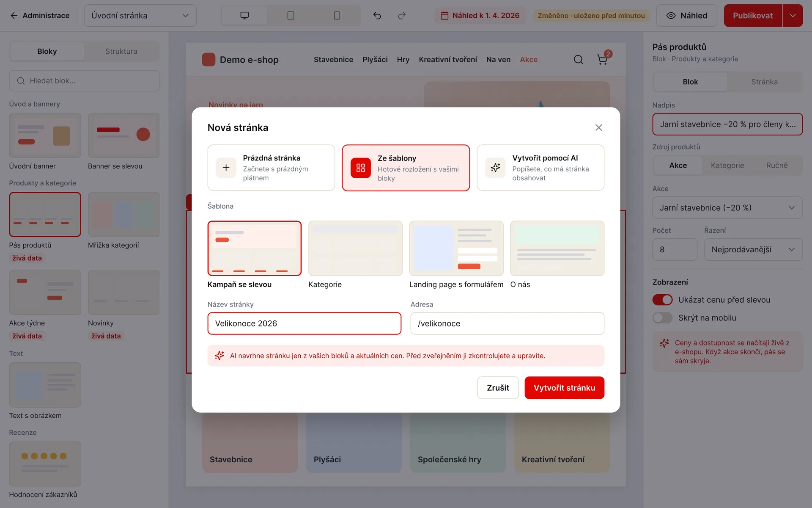
Task: Click the grid icon of Ze šablony
Action: pyautogui.click(x=361, y=168)
